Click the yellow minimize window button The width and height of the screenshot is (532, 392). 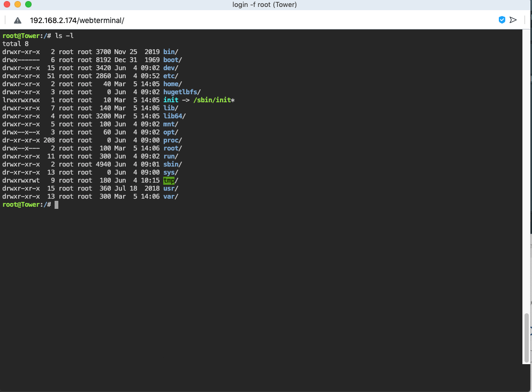tap(18, 4)
